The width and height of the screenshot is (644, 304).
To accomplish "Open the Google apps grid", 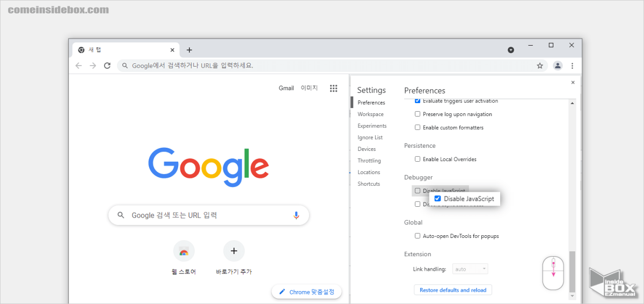I will point(333,88).
